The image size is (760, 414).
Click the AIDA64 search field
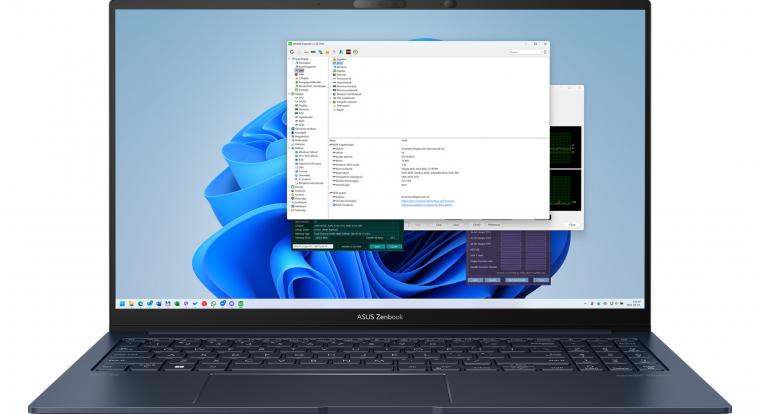[x=523, y=52]
